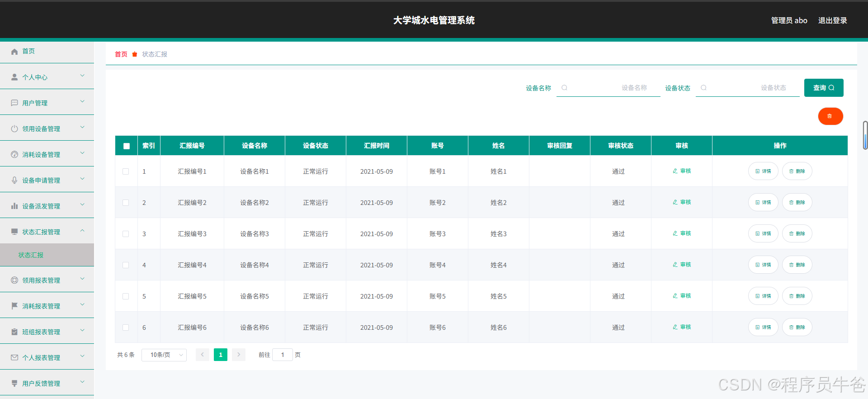Select page 1 in pagination

coord(221,355)
